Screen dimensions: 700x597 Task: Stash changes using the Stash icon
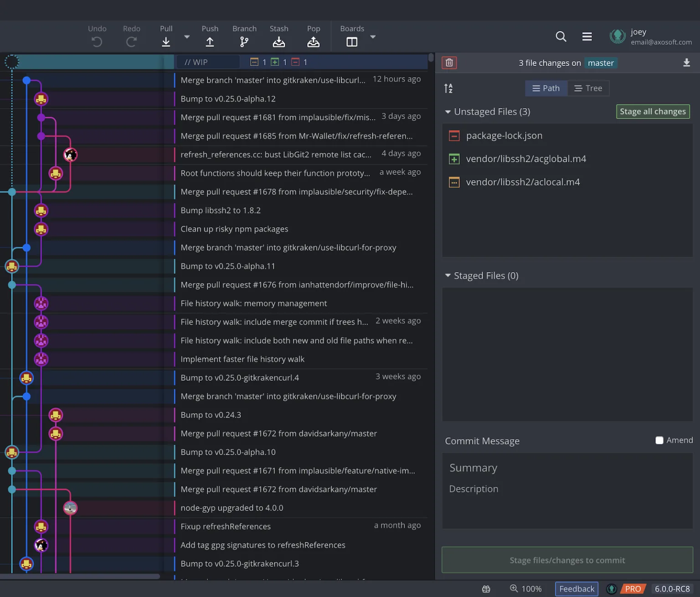[x=278, y=42]
